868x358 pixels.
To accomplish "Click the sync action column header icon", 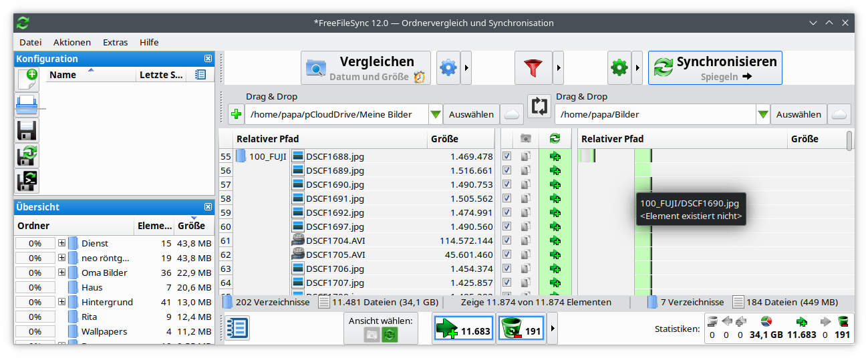I will (x=555, y=139).
